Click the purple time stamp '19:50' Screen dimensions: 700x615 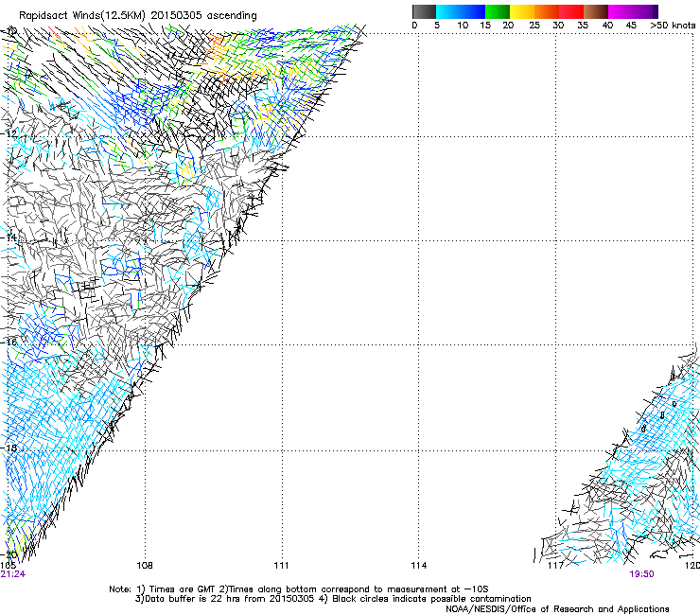point(641,574)
